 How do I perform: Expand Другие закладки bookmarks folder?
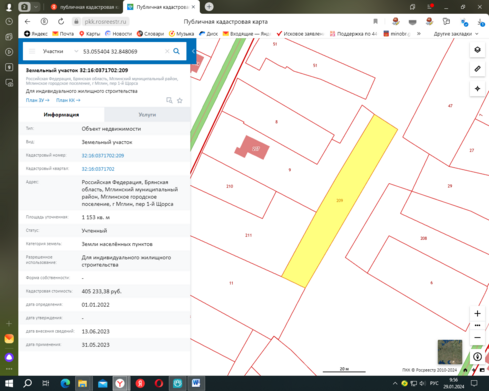coord(456,34)
